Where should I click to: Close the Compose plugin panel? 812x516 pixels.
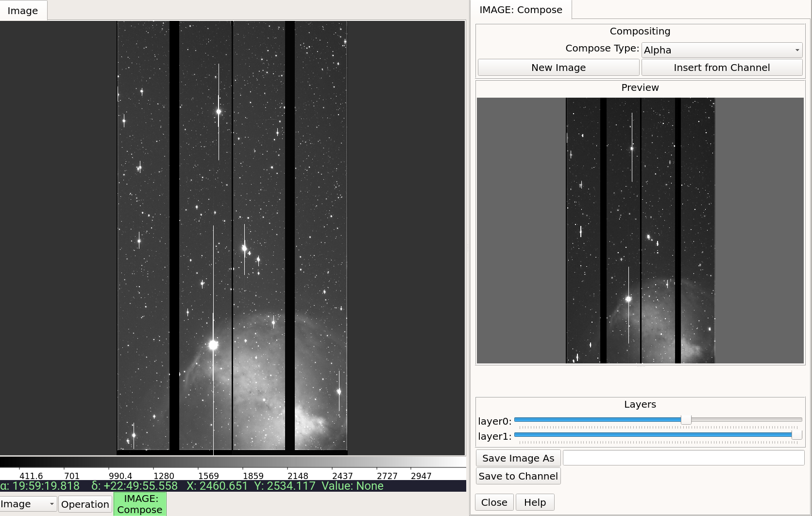(494, 502)
